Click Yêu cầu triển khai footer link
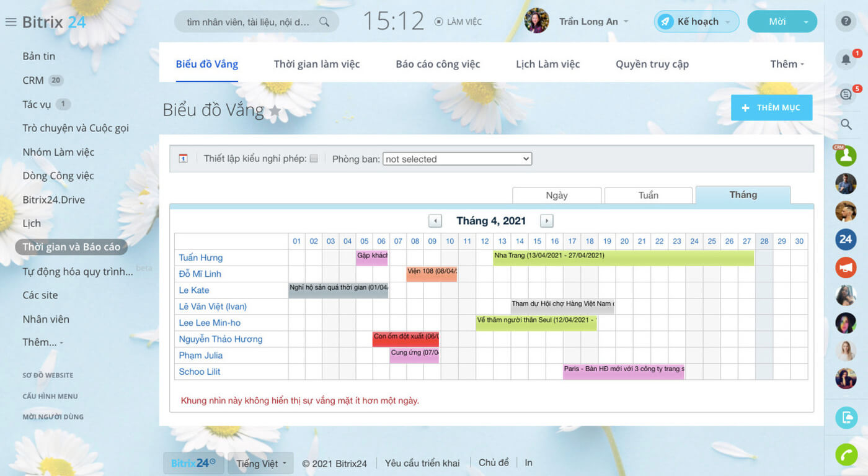The height and width of the screenshot is (476, 868). pos(422,463)
